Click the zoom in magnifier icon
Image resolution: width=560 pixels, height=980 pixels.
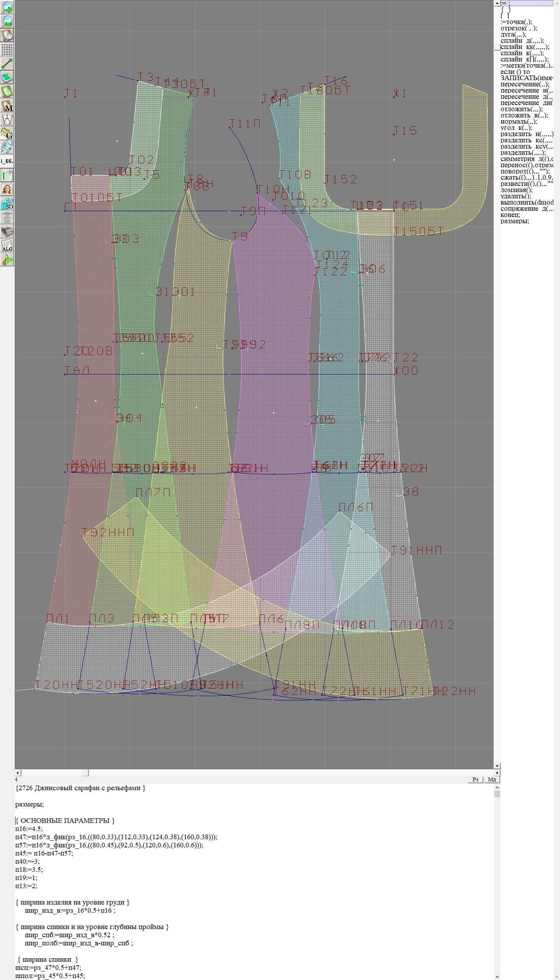pyautogui.click(x=7, y=7)
